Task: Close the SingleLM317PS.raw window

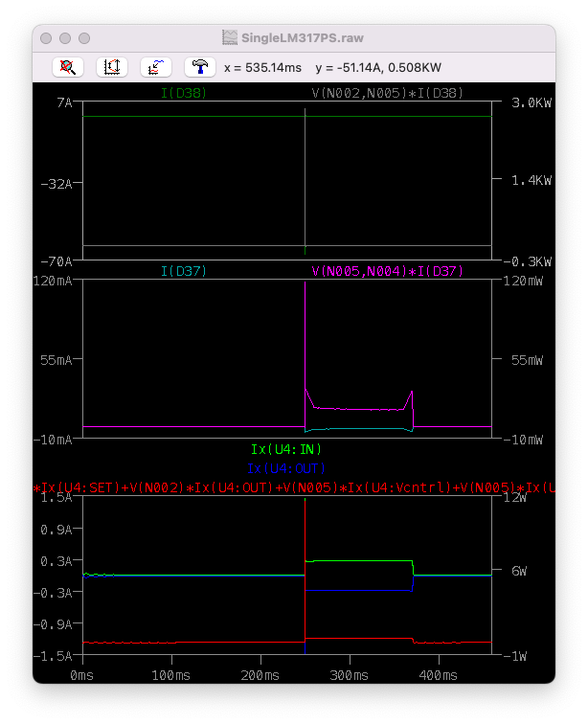Action: [46, 38]
